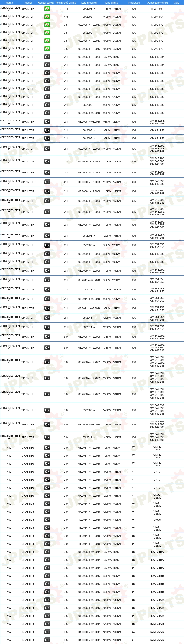Click the ON icon in the Crafter 11.2011 2F_ row
184x644 pixels.
[x=47, y=544]
